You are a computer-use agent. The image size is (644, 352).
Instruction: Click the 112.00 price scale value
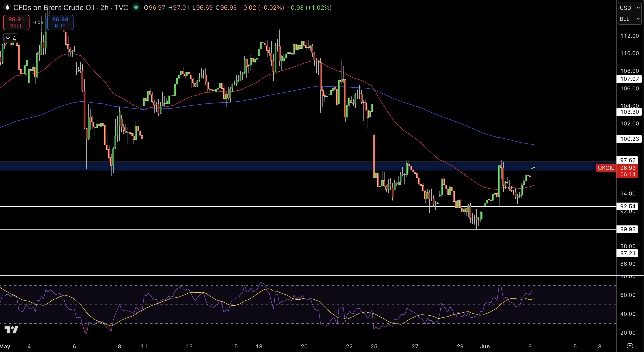point(630,36)
